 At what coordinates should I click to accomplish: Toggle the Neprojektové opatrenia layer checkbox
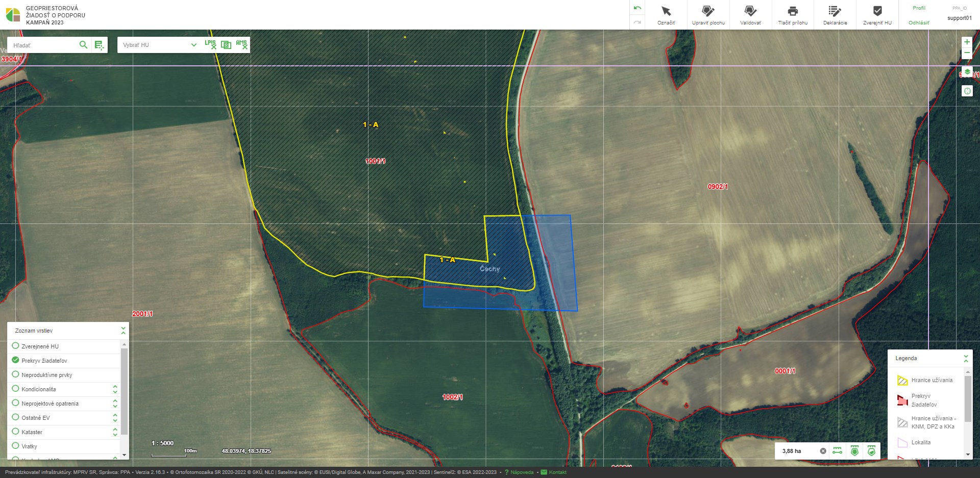pyautogui.click(x=15, y=403)
